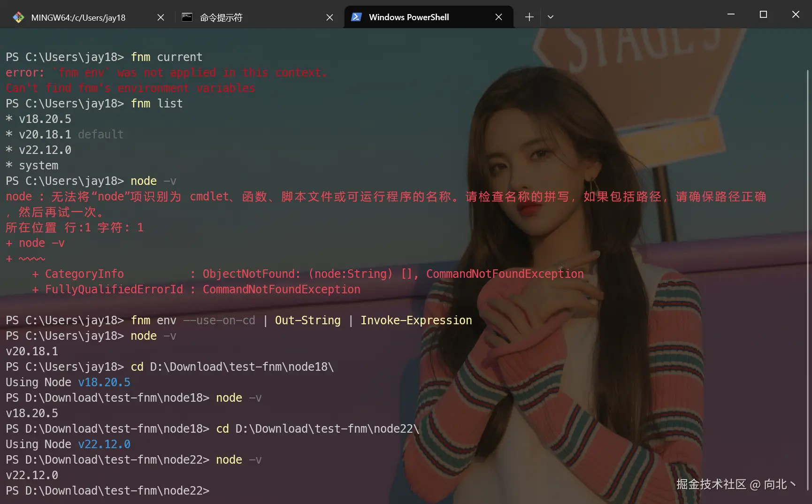Viewport: 812px width, 504px height.
Task: Click the 'fnm list' command text
Action: coord(157,103)
